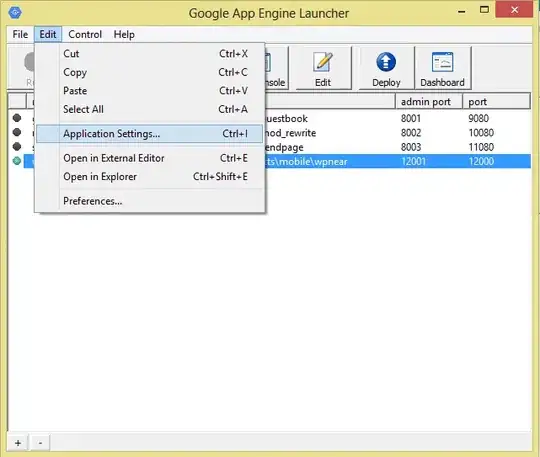540x457 pixels.
Task: Choose Select All in the Edit menu
Action: [x=149, y=109]
